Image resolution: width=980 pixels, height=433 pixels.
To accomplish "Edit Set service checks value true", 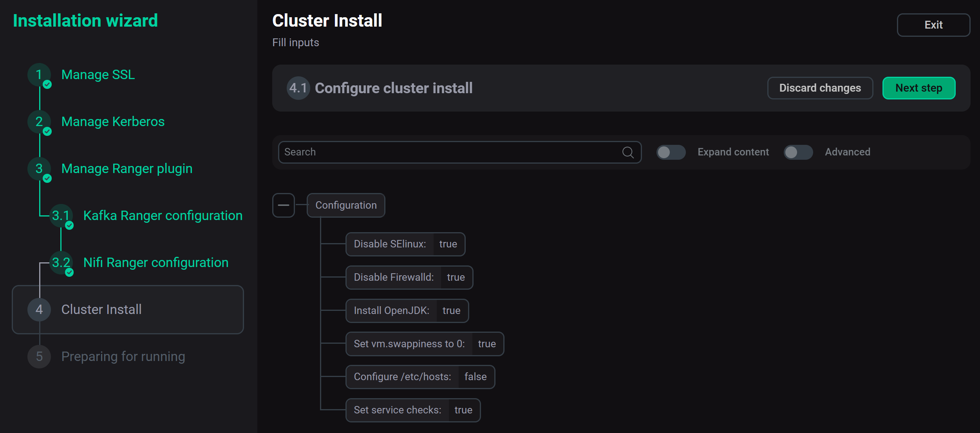I will tap(463, 410).
